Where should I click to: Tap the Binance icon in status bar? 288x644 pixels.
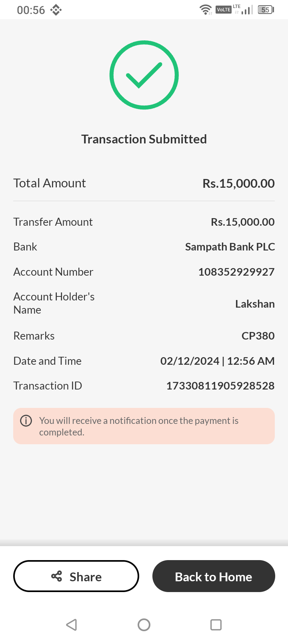coord(56,10)
